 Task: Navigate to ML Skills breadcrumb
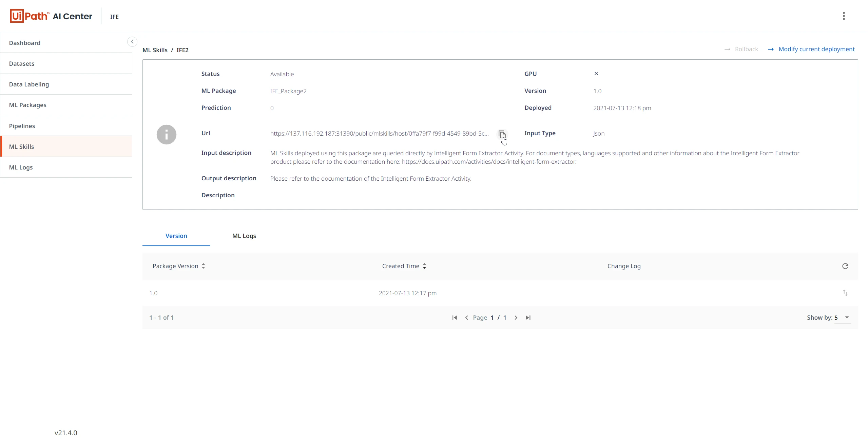pos(155,50)
